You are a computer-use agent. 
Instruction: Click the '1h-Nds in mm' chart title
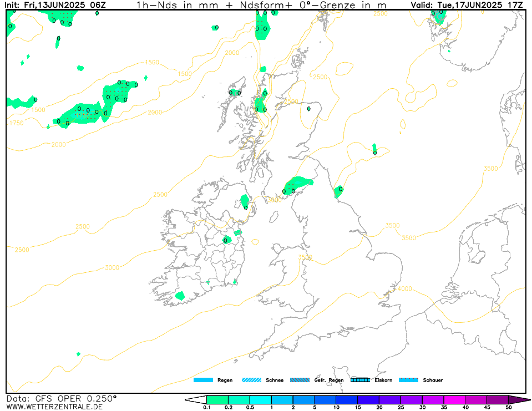pos(261,5)
